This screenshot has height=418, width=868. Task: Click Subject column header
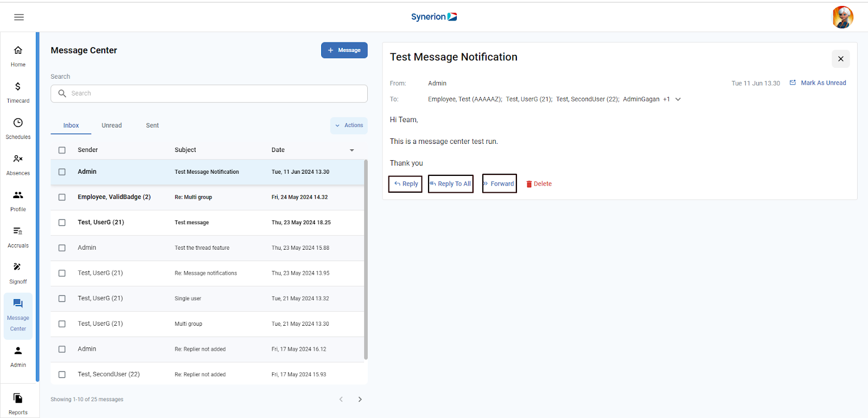pos(185,150)
